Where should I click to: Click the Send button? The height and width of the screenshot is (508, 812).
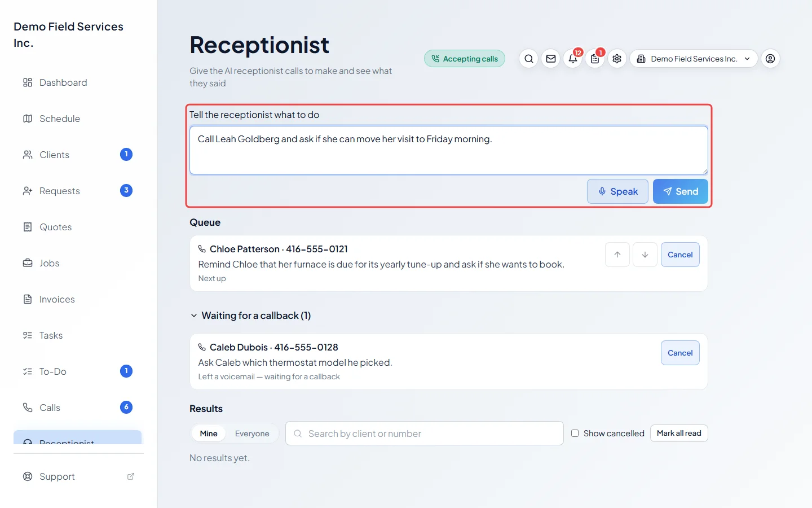point(680,191)
